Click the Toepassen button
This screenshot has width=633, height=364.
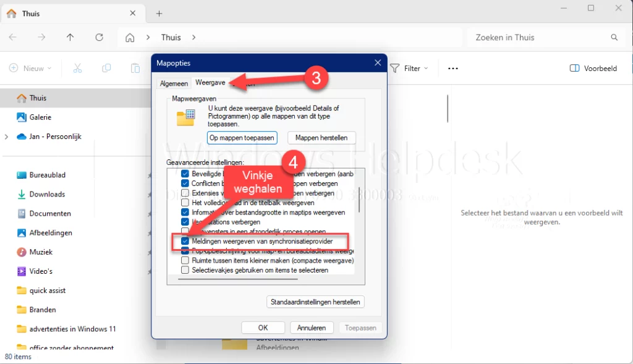click(x=360, y=328)
